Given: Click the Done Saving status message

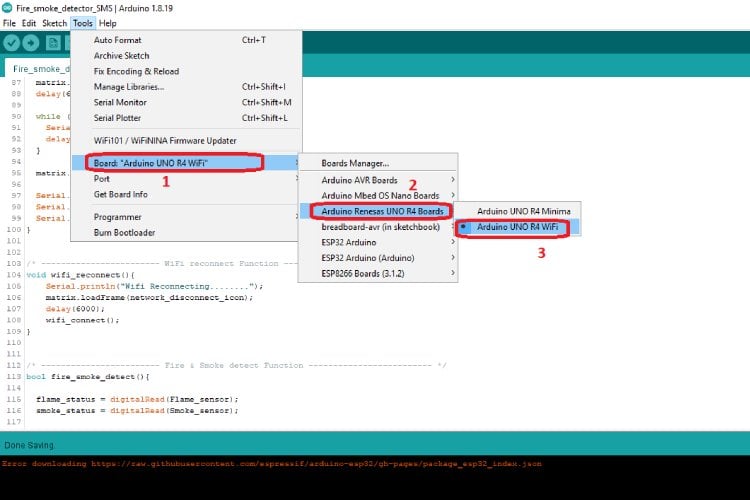Looking at the screenshot, I should (x=29, y=445).
